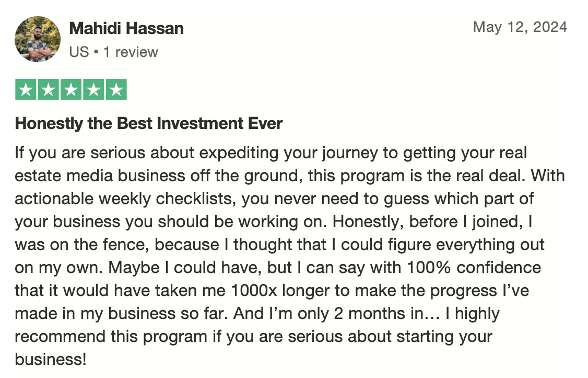
Task: Click the '1000x' word in the review
Action: click(x=254, y=290)
